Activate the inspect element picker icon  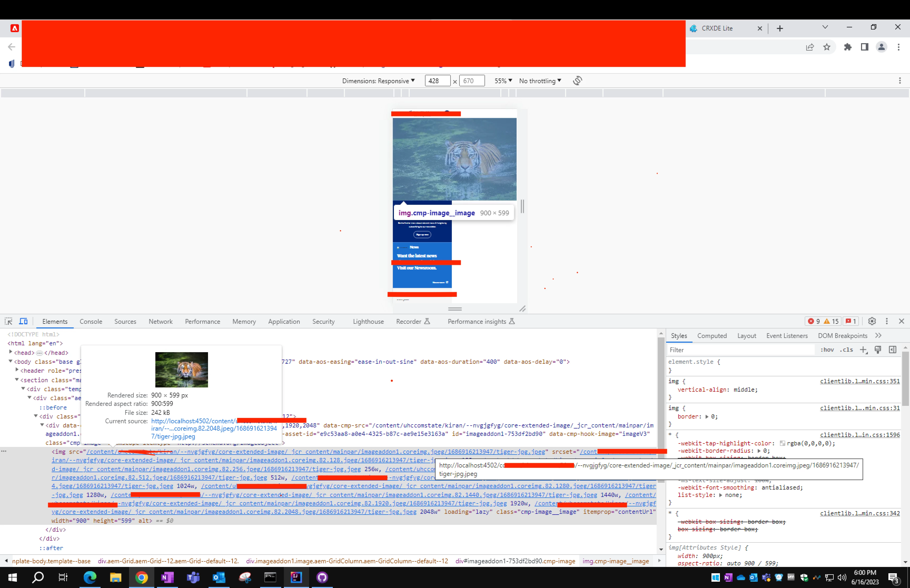point(8,321)
